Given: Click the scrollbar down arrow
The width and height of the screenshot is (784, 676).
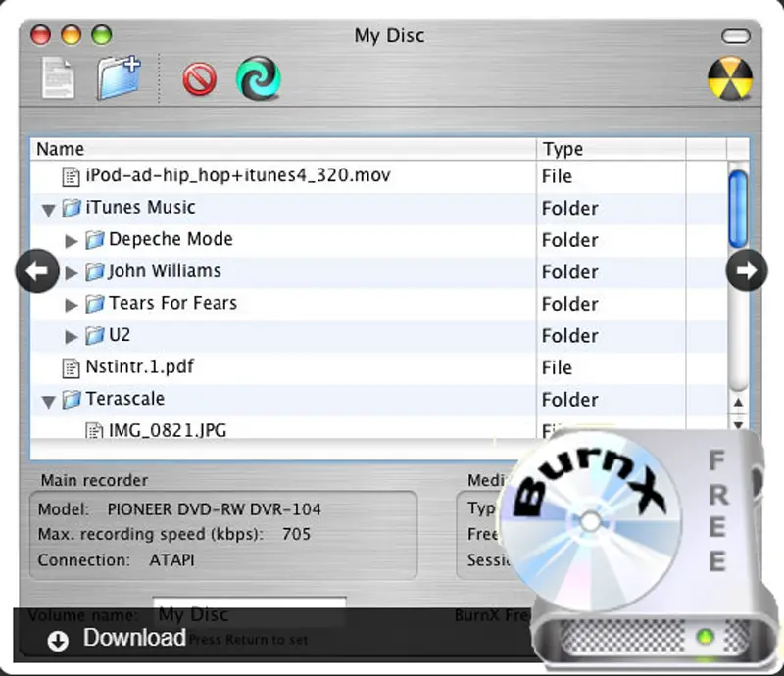Looking at the screenshot, I should point(738,424).
